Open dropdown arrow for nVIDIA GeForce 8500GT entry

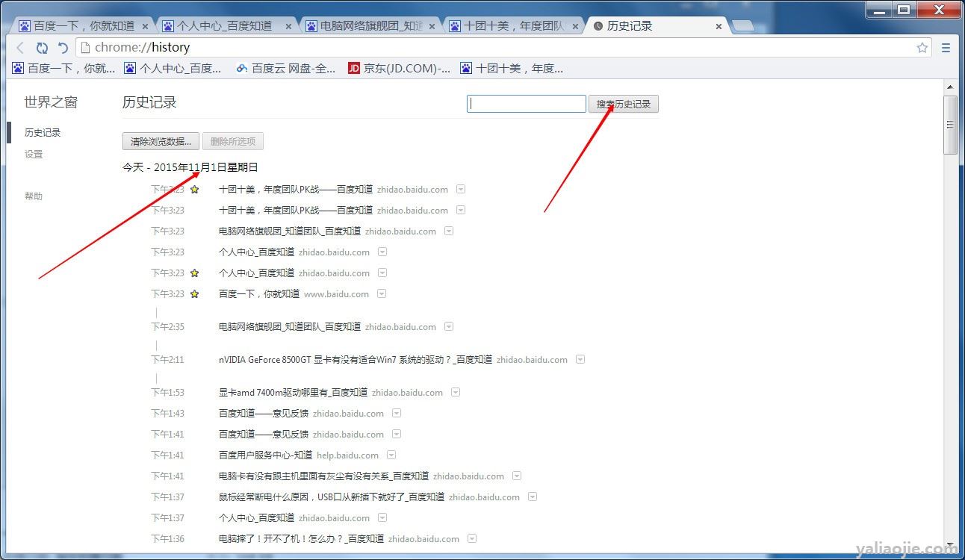[x=580, y=359]
